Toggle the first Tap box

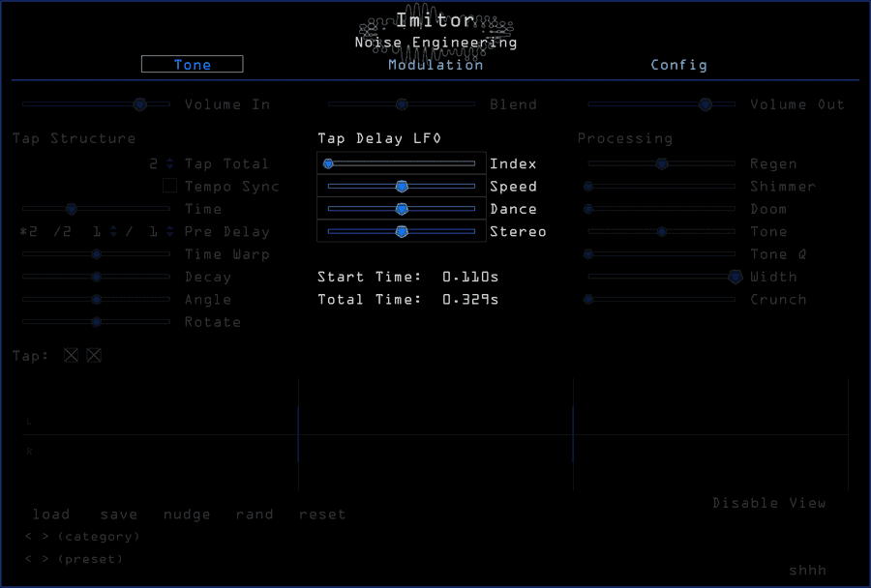[71, 355]
